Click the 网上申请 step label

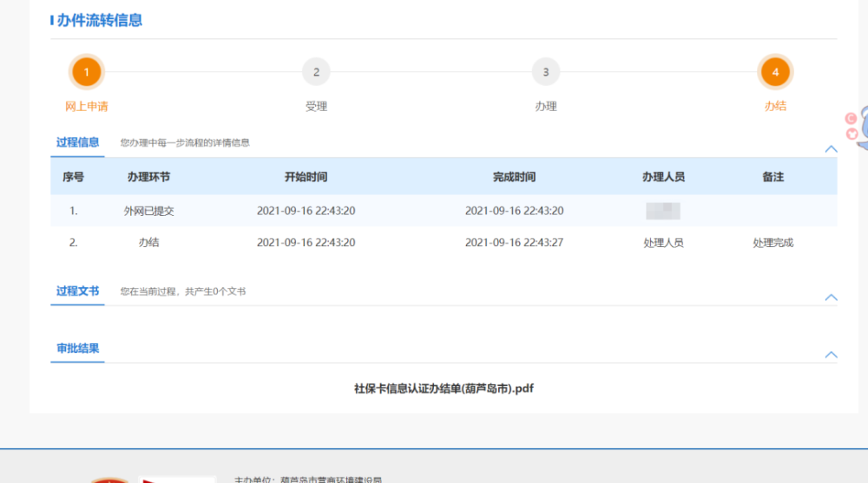[86, 107]
